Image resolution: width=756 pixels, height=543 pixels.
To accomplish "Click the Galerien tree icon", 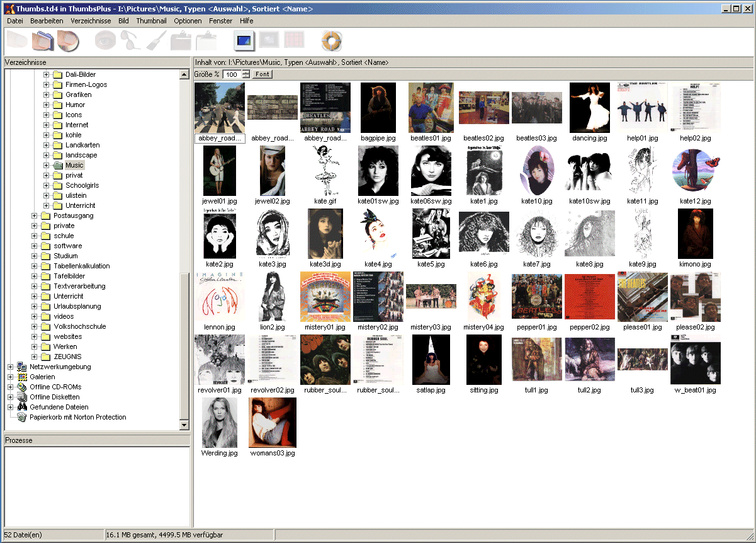I will (22, 377).
